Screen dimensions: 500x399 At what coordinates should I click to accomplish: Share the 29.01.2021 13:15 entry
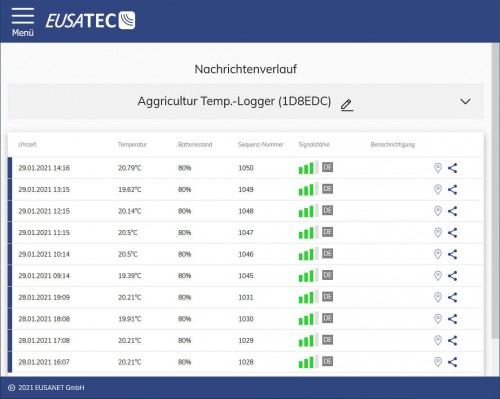click(452, 189)
